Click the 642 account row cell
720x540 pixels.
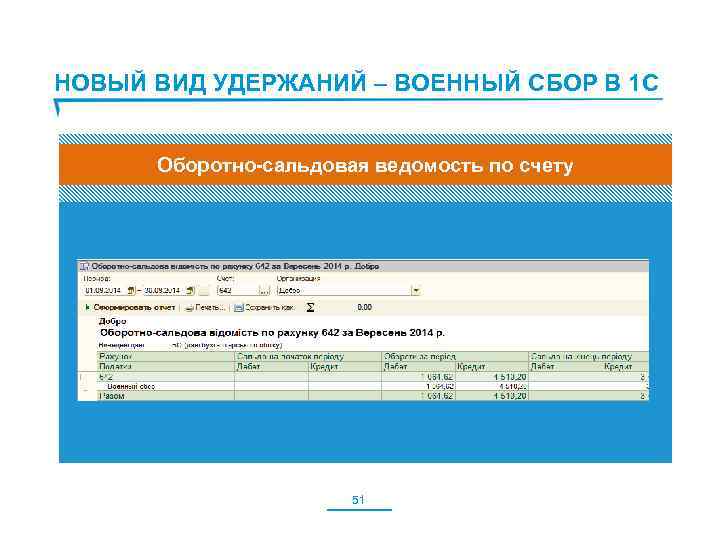pos(166,377)
